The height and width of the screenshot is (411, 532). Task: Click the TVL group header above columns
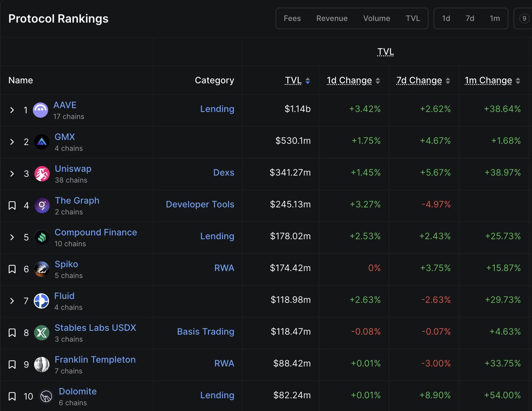tap(386, 52)
